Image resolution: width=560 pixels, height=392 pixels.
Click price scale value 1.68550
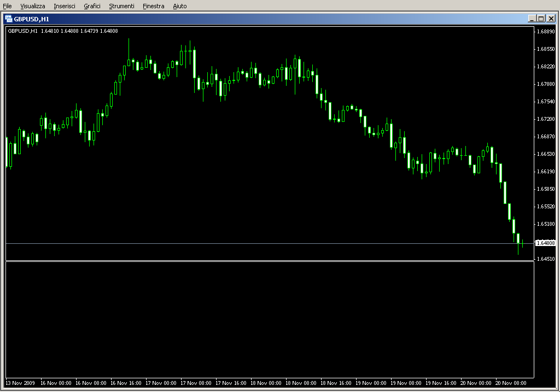546,49
